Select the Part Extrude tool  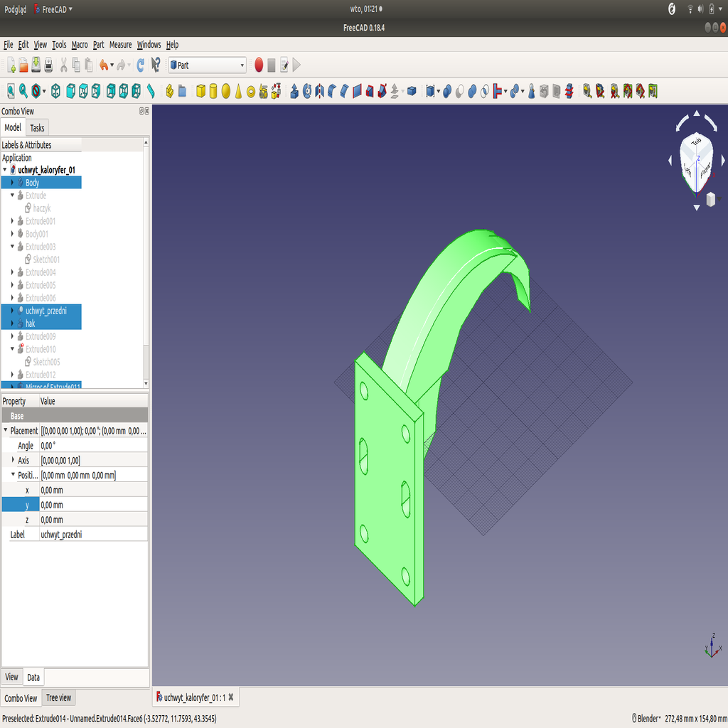294,91
